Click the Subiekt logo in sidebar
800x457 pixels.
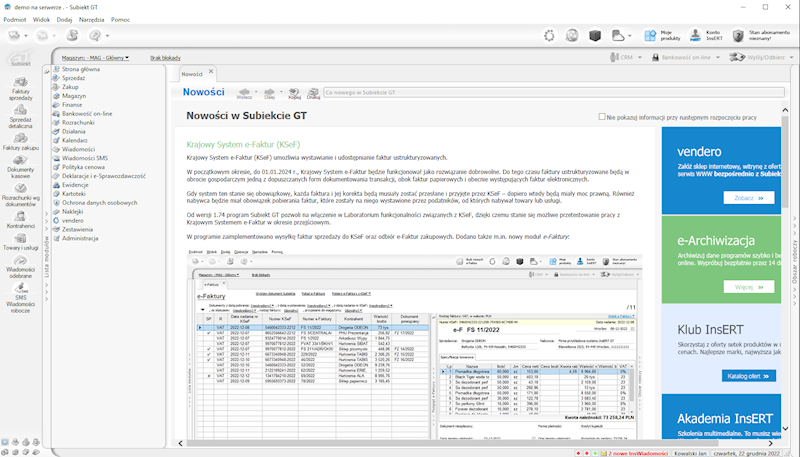pyautogui.click(x=20, y=59)
